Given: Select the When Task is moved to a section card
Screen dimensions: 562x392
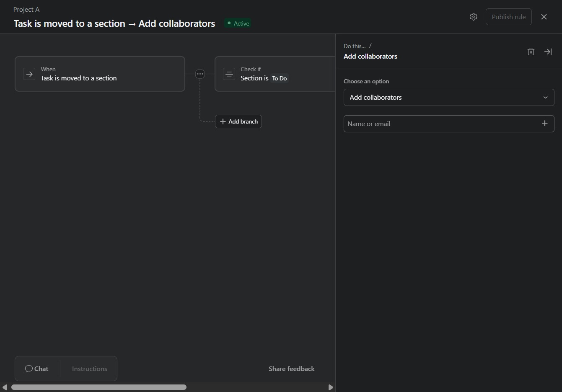Looking at the screenshot, I should tap(100, 74).
